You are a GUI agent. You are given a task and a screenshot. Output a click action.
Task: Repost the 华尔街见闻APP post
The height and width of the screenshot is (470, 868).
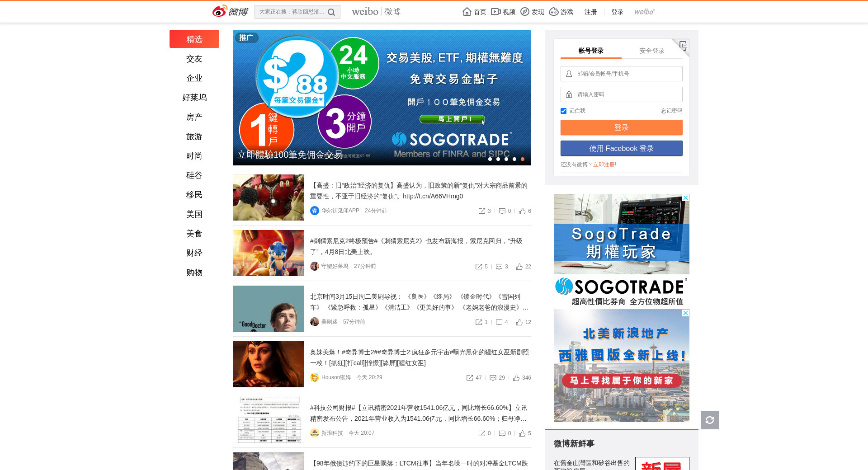482,211
